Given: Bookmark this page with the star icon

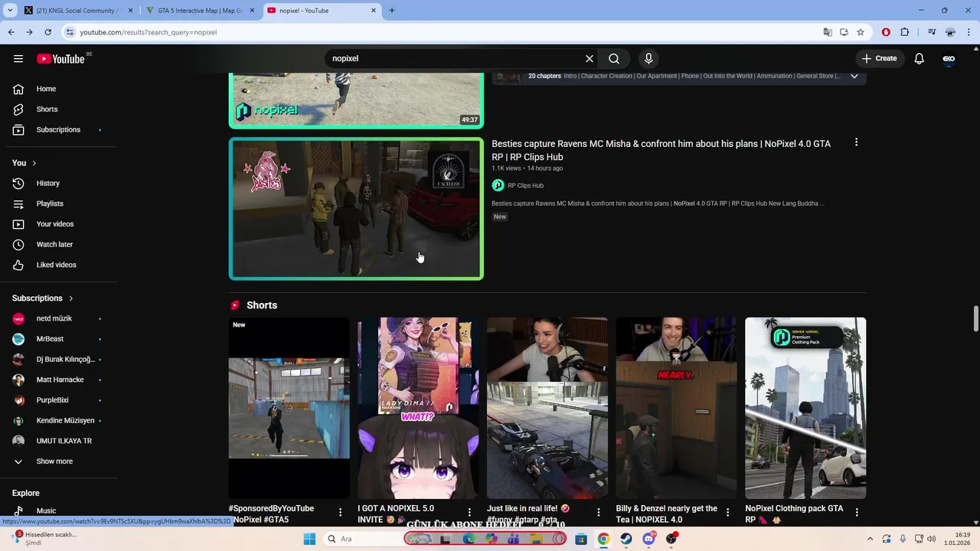Looking at the screenshot, I should 861,32.
